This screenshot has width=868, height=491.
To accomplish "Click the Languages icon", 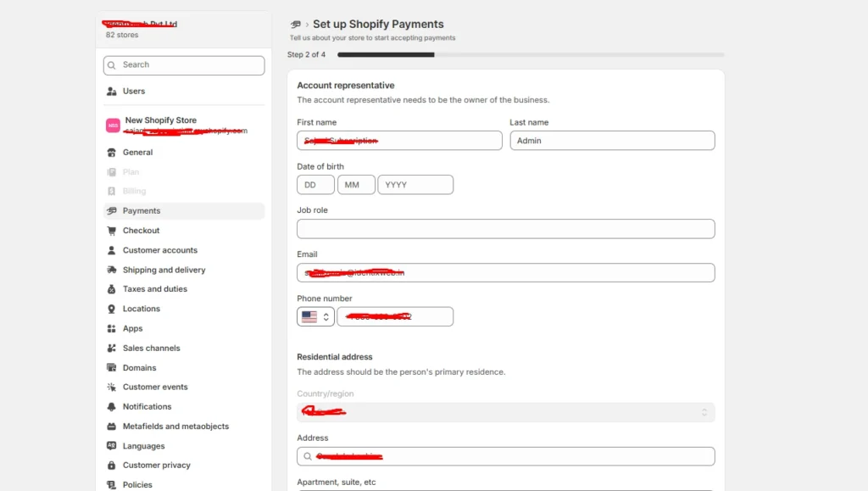I will click(x=111, y=445).
